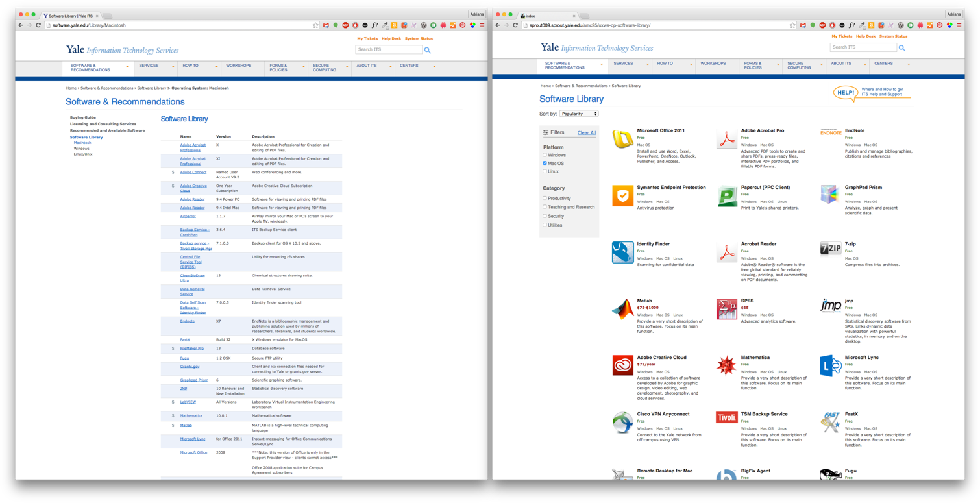Click search magnifier icon in left window
This screenshot has width=980, height=503.
coord(427,50)
